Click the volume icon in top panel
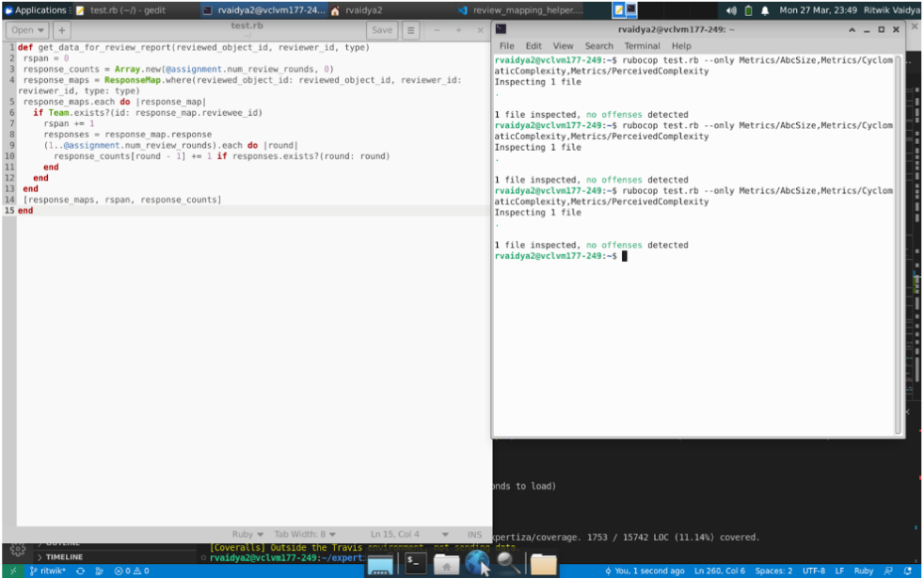This screenshot has height=579, width=924. [x=731, y=10]
